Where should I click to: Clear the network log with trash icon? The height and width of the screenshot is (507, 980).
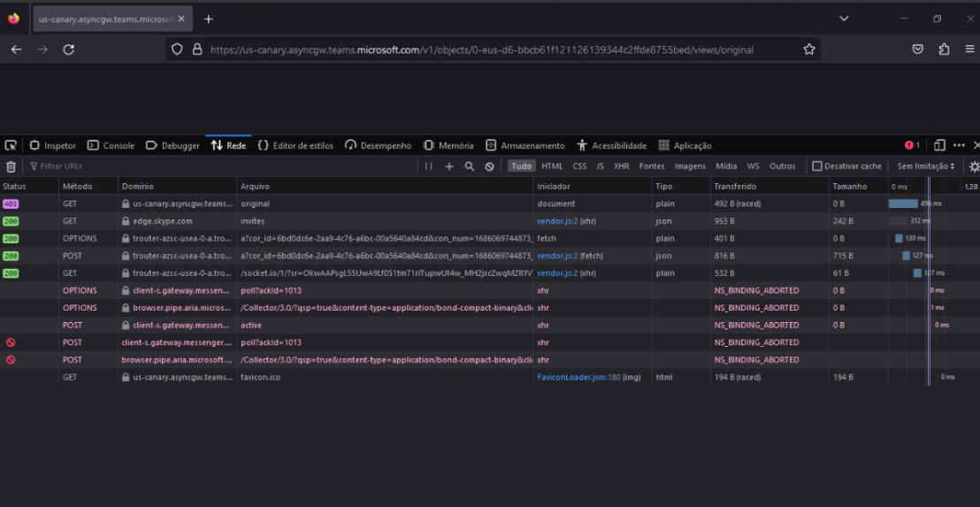click(11, 166)
